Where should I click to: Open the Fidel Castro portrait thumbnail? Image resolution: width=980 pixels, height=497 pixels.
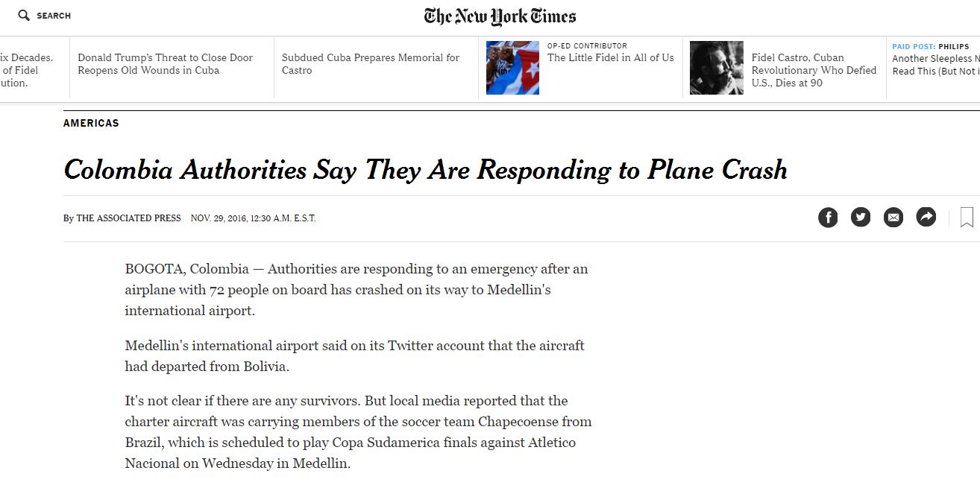point(716,68)
